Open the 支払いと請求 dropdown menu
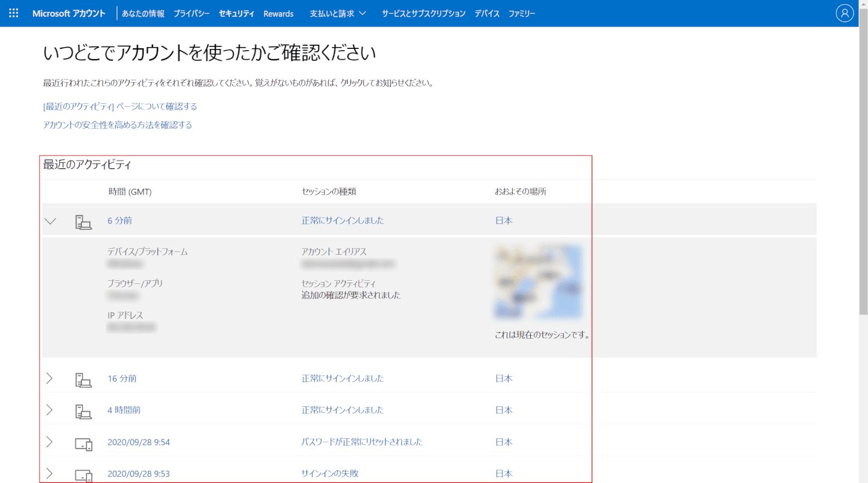This screenshot has height=483, width=868. click(338, 13)
